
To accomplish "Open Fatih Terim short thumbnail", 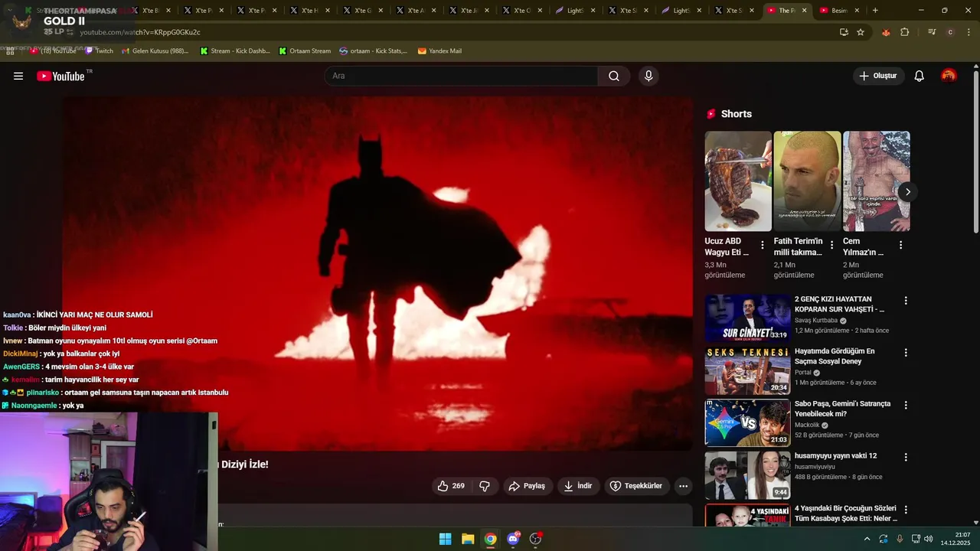I will (807, 181).
